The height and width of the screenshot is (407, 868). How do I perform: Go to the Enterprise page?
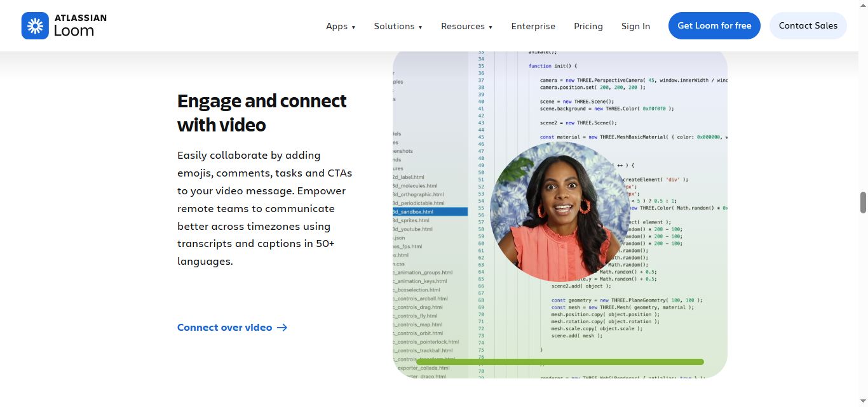coord(533,26)
